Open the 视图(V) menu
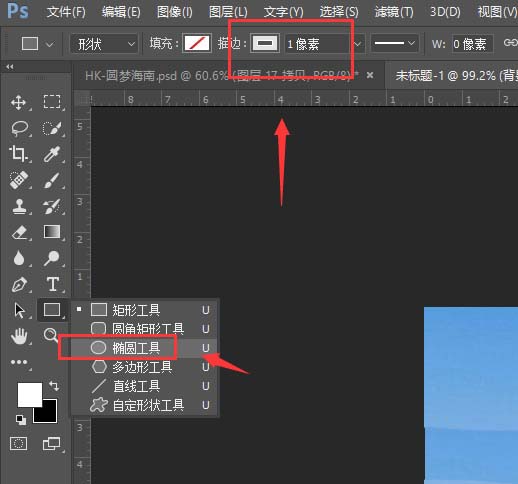The height and width of the screenshot is (484, 518). (497, 12)
